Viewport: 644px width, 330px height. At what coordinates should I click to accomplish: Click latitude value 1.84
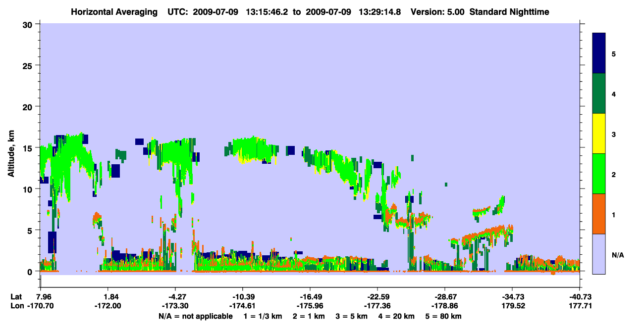pyautogui.click(x=108, y=297)
